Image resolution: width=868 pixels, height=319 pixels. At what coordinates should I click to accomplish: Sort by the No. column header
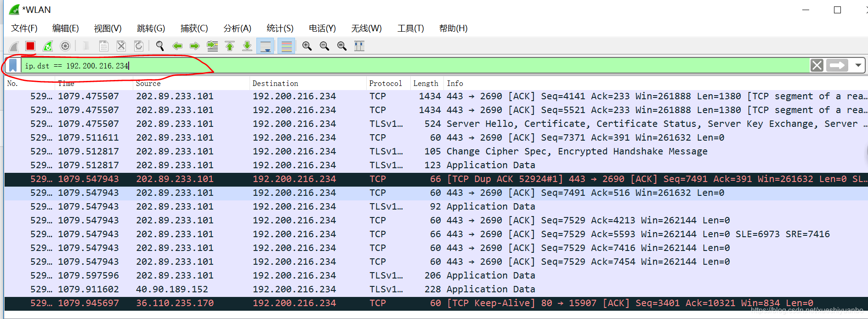[29, 83]
